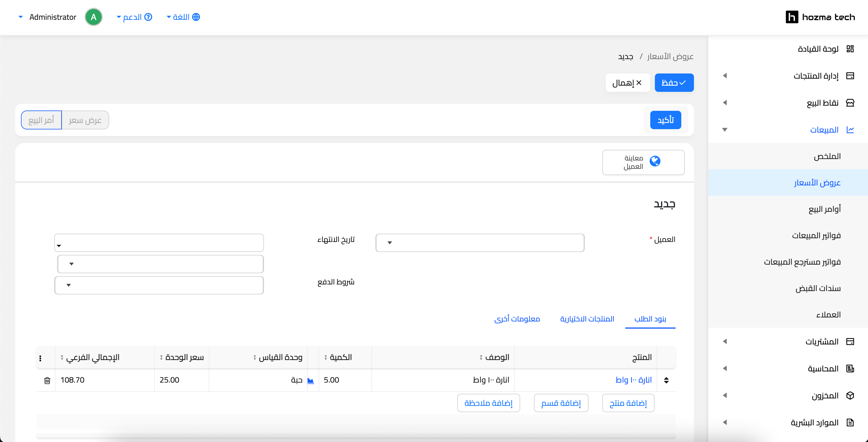Click the accounting icon in sidebar
The width and height of the screenshot is (868, 442).
[850, 369]
